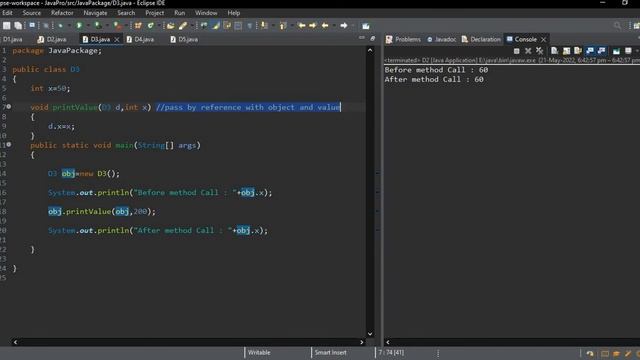Click the Open Type folder icon
640x360 pixels.
pos(171,26)
